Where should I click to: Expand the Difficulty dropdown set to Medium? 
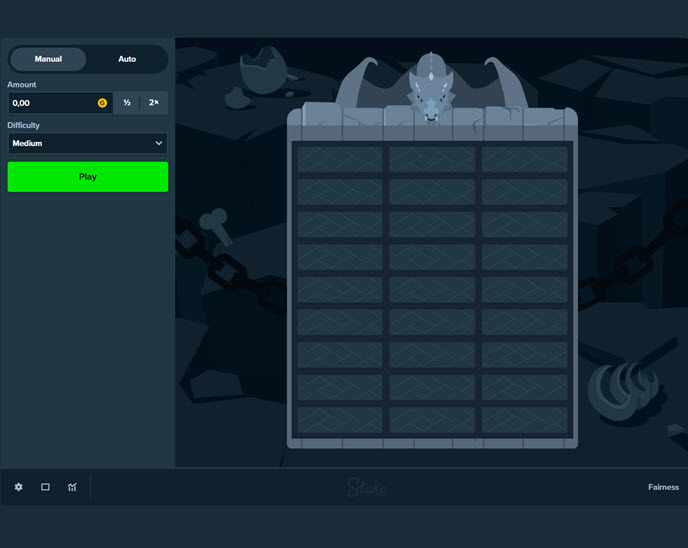pos(88,143)
